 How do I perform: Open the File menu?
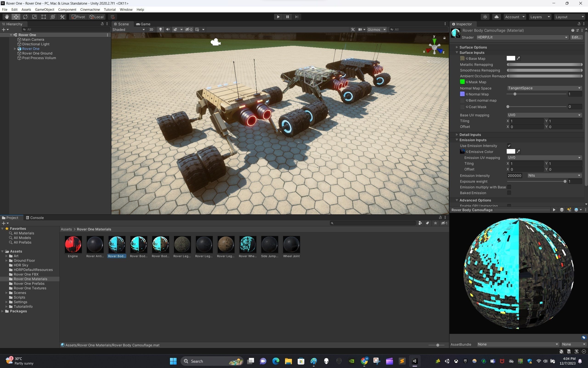coord(4,9)
